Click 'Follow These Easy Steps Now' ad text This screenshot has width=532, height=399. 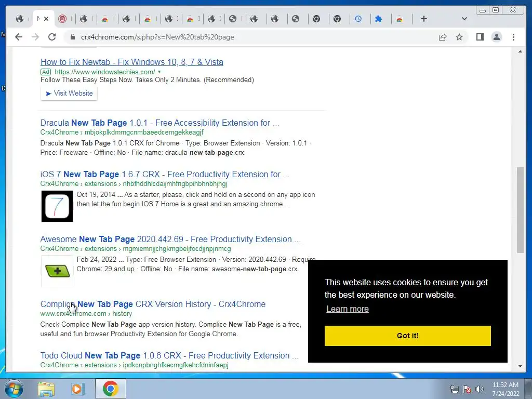point(147,80)
